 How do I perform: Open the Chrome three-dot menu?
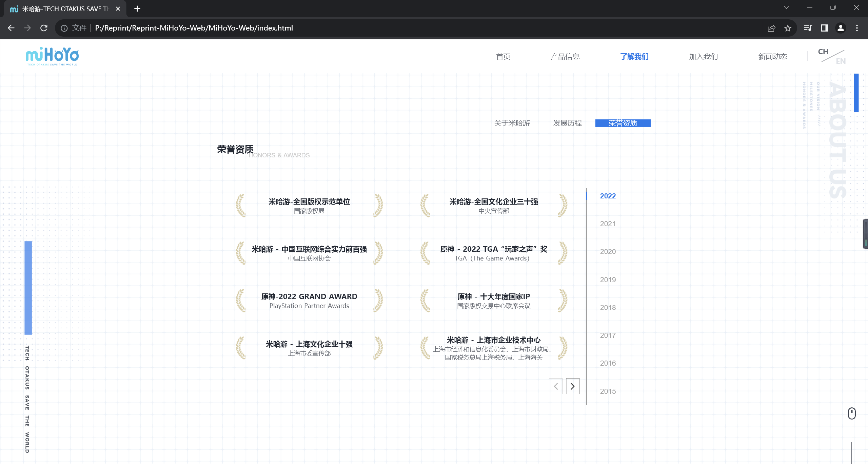[857, 28]
